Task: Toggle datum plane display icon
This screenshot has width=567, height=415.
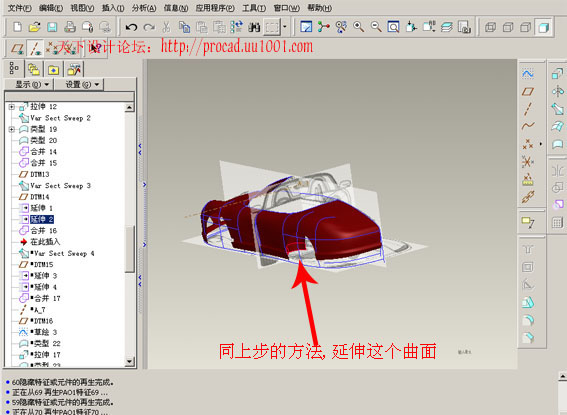Action: point(17,49)
